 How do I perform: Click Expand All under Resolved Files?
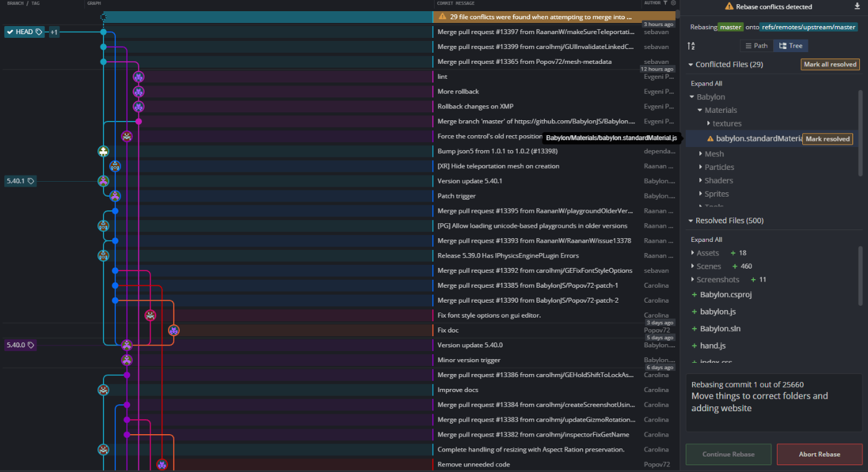coord(706,240)
